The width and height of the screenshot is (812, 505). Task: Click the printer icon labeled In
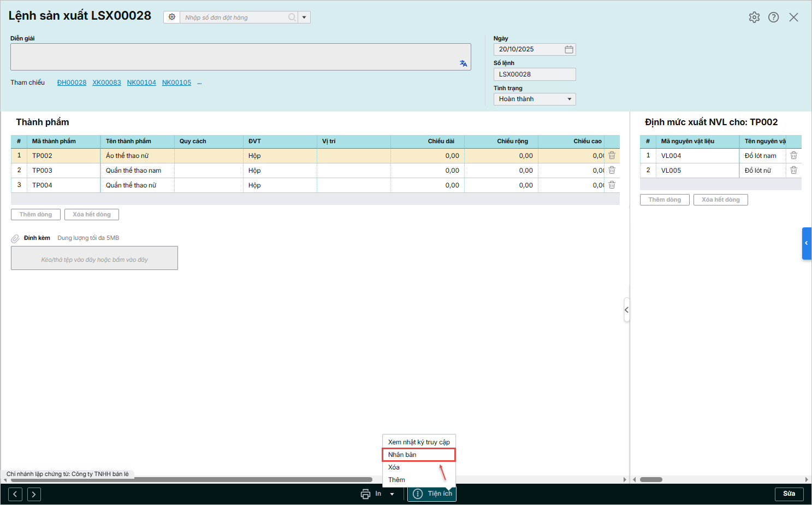point(365,494)
